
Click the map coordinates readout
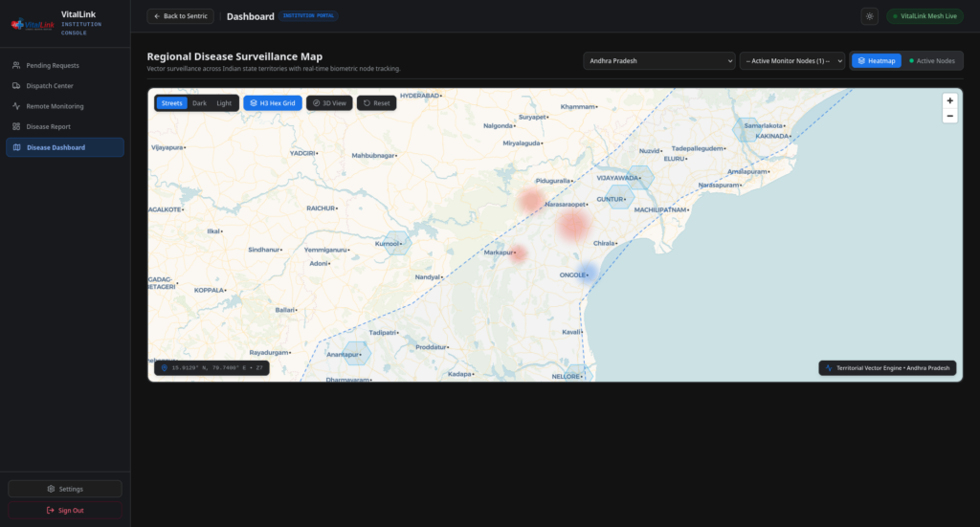(212, 368)
